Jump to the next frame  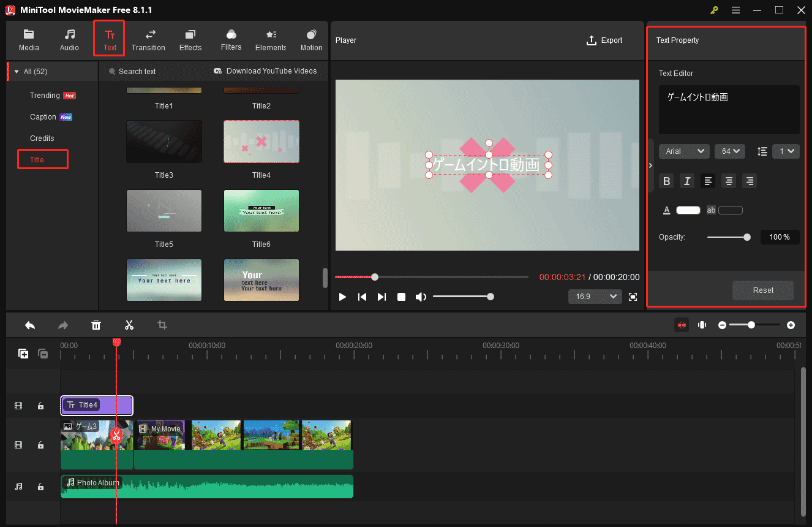(382, 297)
